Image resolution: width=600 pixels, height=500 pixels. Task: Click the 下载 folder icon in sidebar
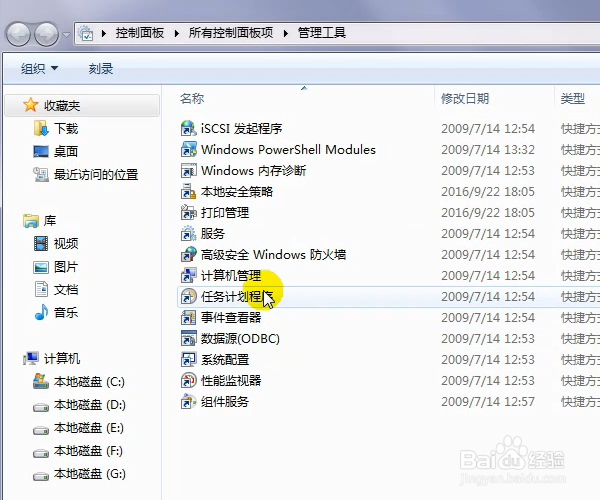point(41,129)
